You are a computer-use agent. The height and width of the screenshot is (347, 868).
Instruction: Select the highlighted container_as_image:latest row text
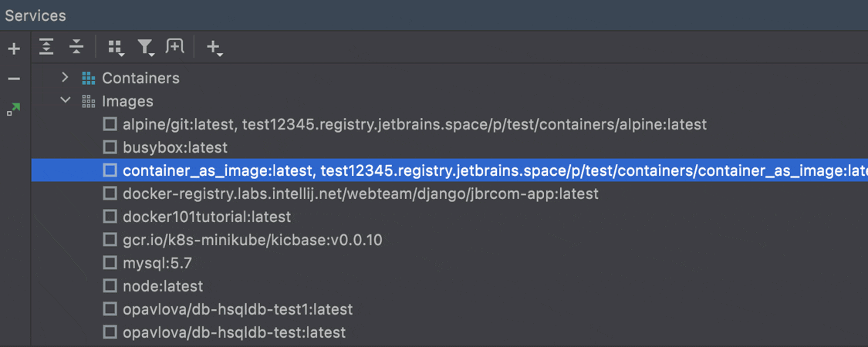point(495,171)
